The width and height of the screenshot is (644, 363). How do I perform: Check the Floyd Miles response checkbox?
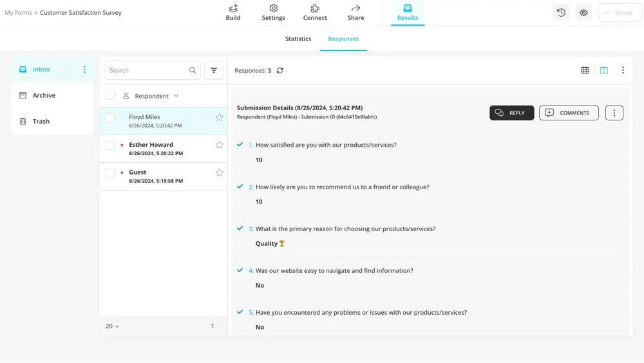pyautogui.click(x=110, y=118)
